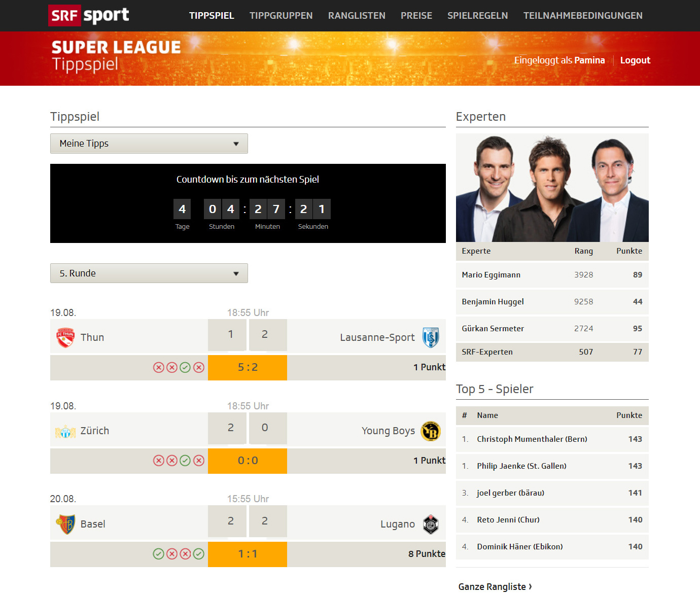The width and height of the screenshot is (700, 595).
Task: Click Zürich home score tip box
Action: 227,428
